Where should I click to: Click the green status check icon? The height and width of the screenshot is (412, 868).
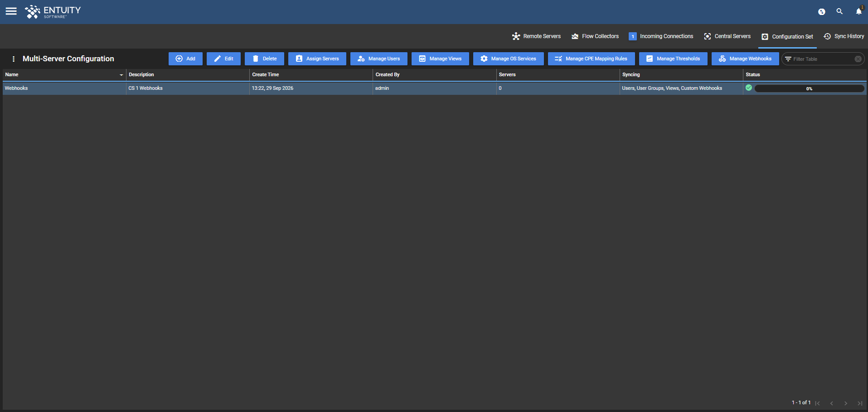(x=749, y=88)
